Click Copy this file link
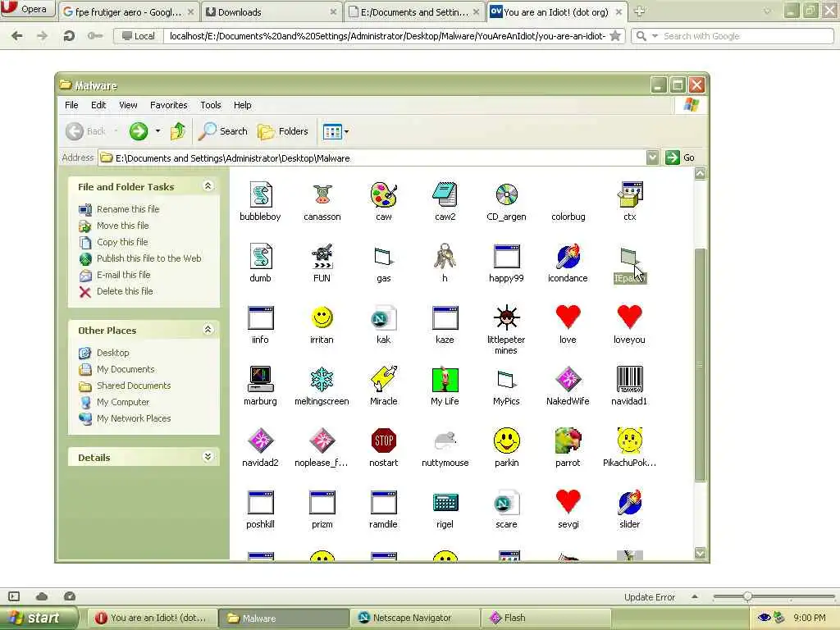Screen dimensions: 840x630 (x=122, y=242)
